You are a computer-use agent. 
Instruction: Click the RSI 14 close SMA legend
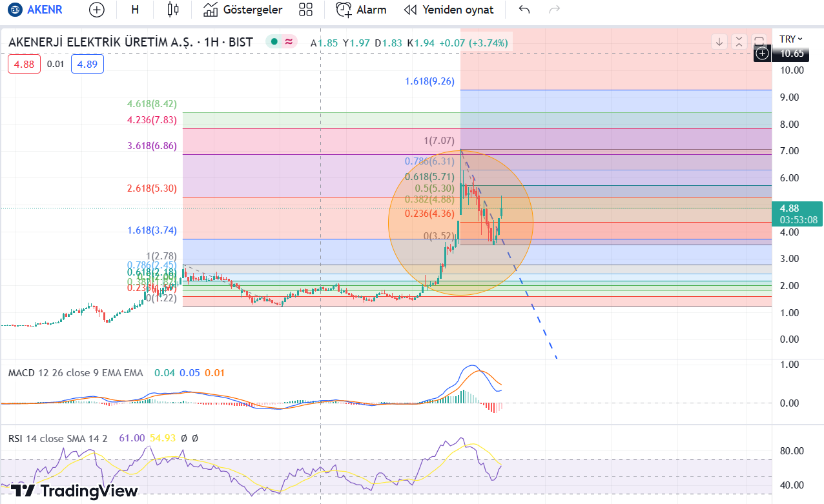(58, 438)
